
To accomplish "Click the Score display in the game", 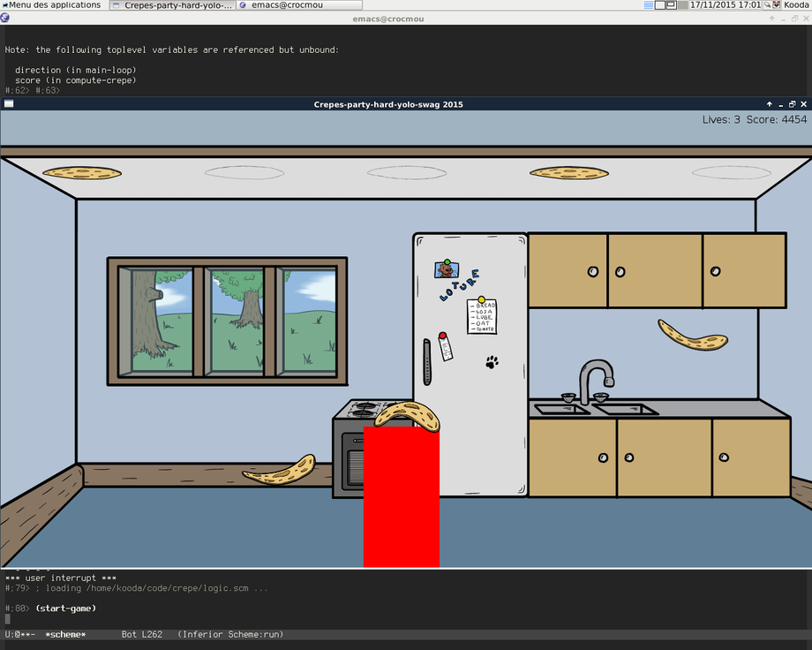I will click(776, 119).
